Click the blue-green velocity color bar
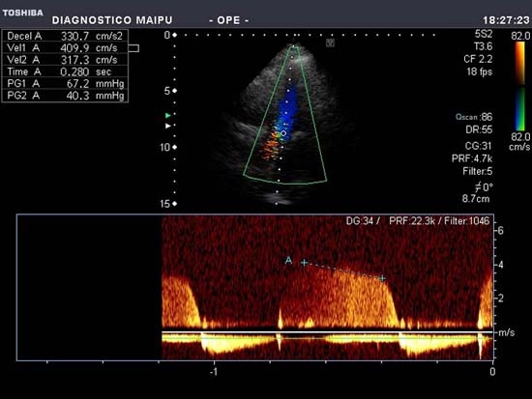The width and height of the screenshot is (532, 399). 519,109
